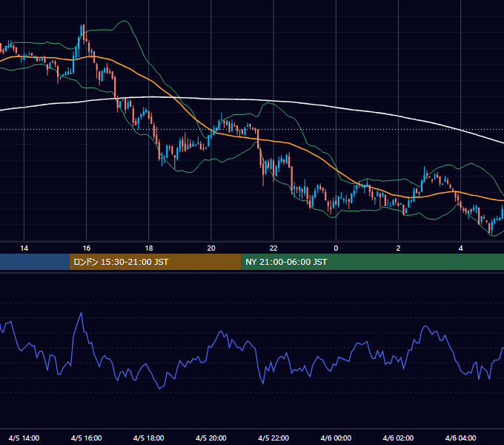504x445 pixels.
Task: Click the 4/6 04:00 date label
Action: point(460,438)
